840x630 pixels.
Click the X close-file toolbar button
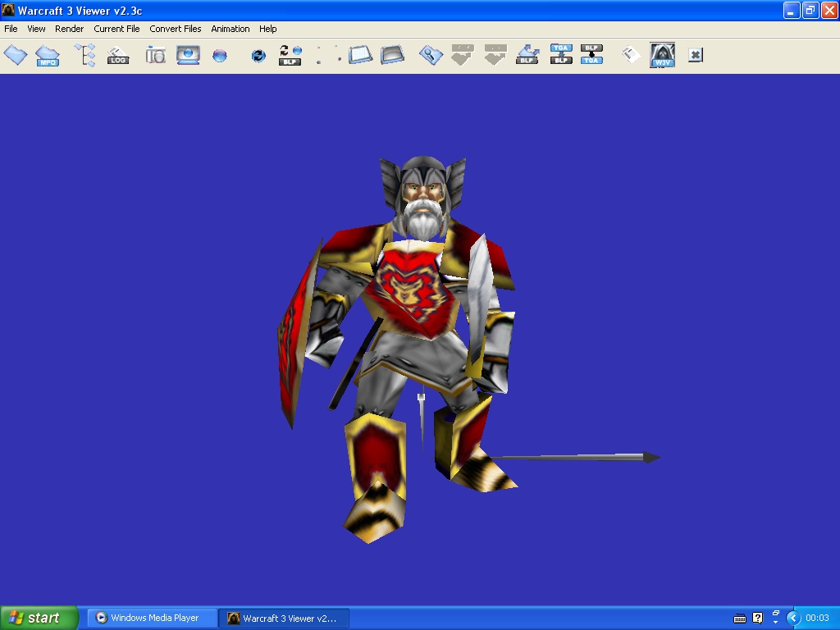point(695,55)
